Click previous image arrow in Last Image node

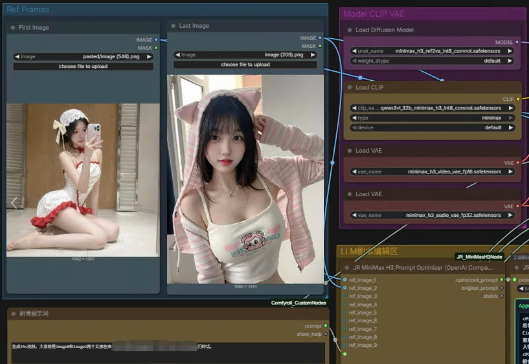coord(177,55)
